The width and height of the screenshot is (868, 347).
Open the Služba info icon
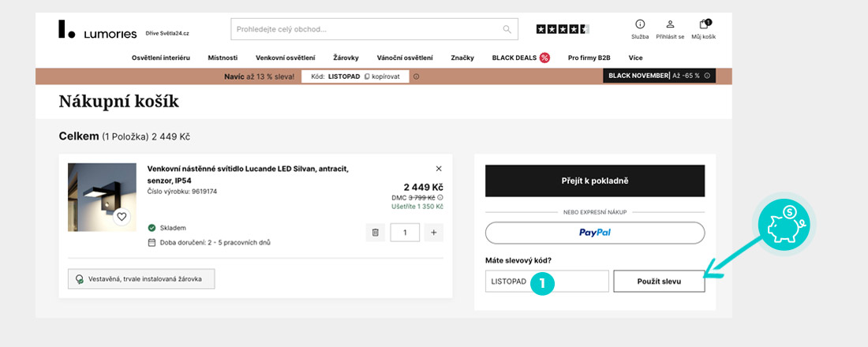click(x=640, y=24)
